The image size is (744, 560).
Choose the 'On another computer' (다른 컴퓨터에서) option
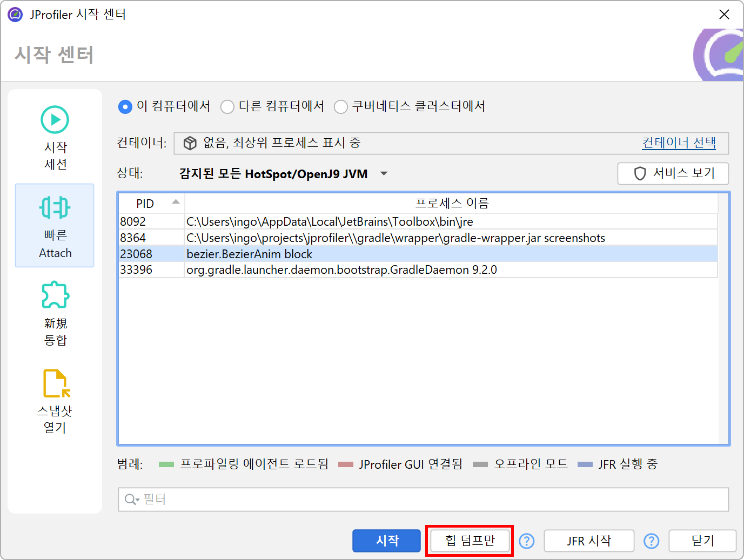(227, 107)
